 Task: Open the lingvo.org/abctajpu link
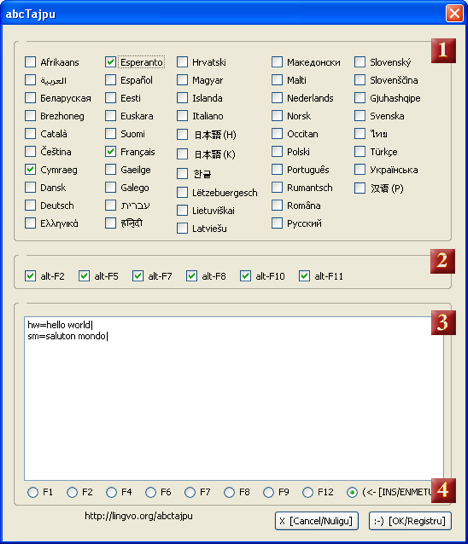click(x=138, y=516)
